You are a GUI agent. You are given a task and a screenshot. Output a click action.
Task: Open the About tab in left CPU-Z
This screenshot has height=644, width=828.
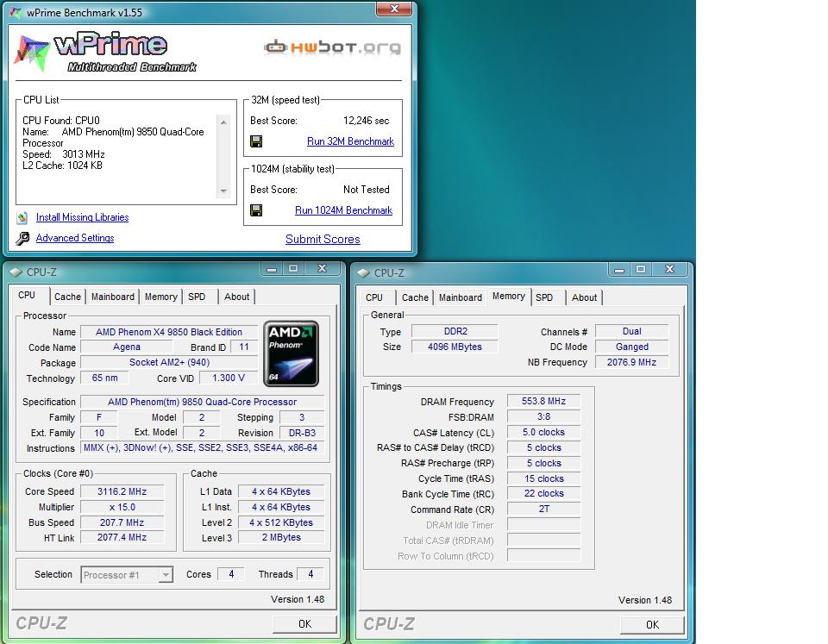pyautogui.click(x=236, y=297)
